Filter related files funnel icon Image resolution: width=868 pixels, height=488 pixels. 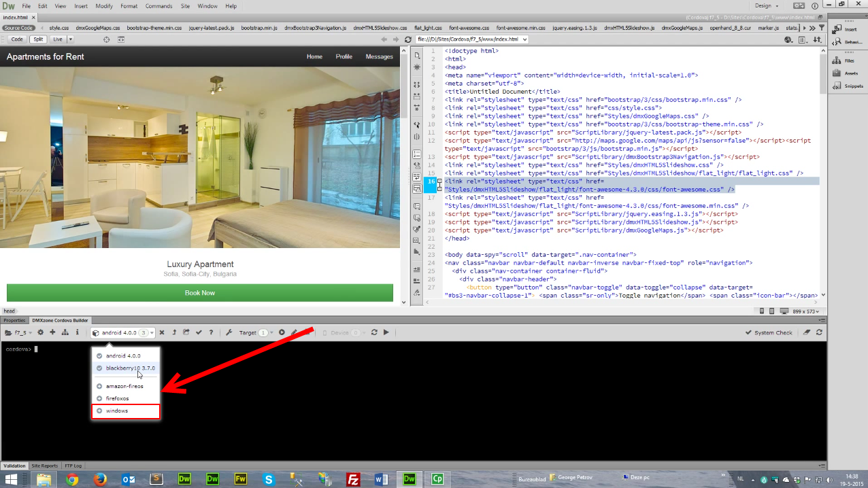pyautogui.click(x=820, y=28)
